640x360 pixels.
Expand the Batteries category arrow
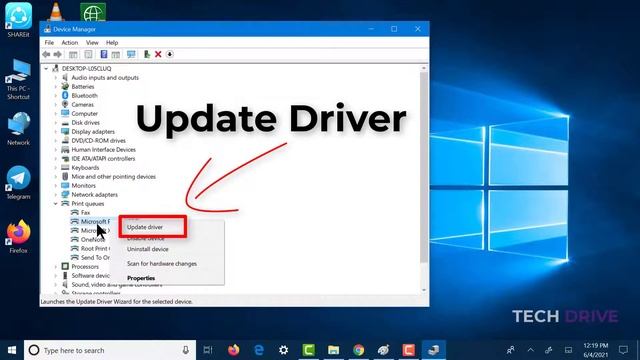(x=56, y=87)
